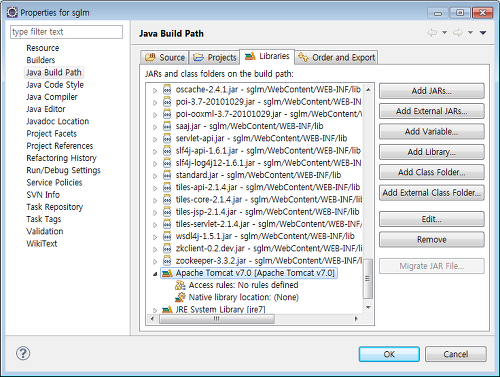500x377 pixels.
Task: Click the scroll down arrow of the JAR list
Action: [368, 307]
